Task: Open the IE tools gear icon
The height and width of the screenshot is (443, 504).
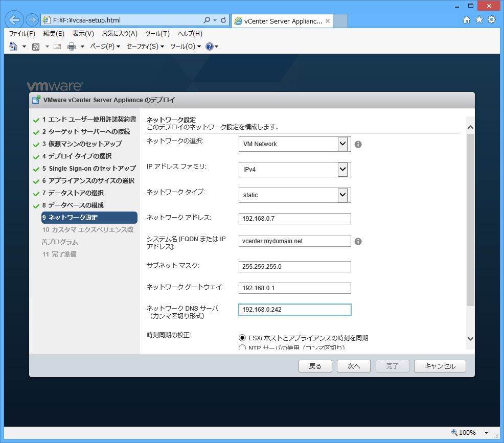Action: [491, 20]
